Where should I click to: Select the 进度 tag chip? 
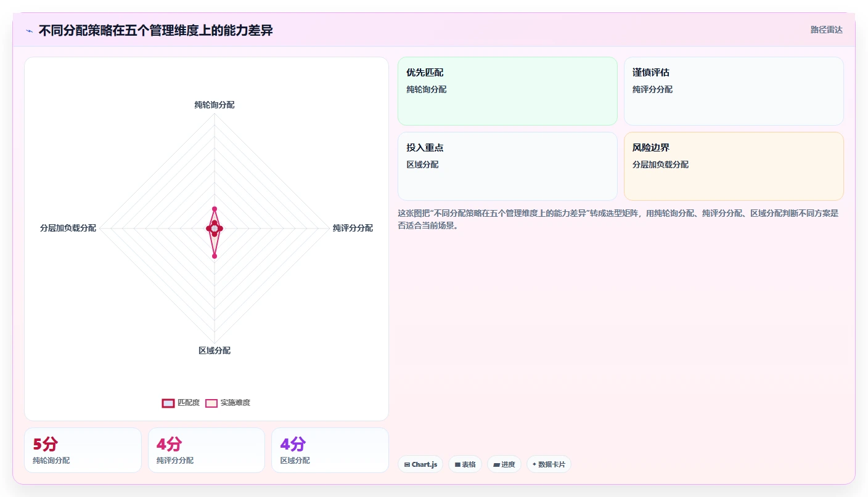point(504,464)
